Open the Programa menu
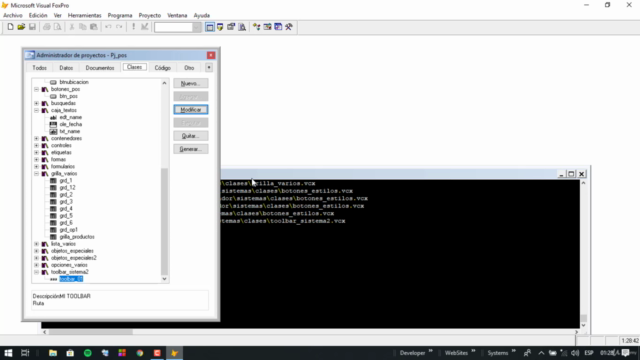 coord(120,16)
